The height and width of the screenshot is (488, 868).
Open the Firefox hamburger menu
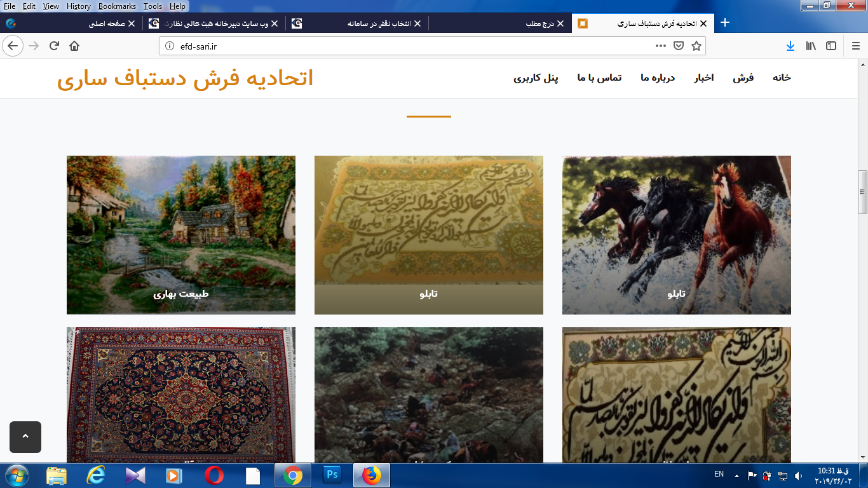pos(855,46)
